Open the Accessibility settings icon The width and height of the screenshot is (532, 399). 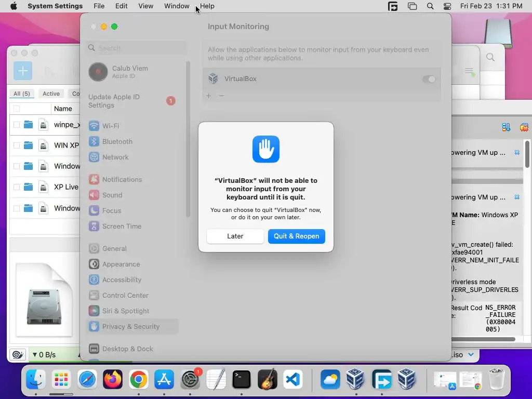click(94, 280)
